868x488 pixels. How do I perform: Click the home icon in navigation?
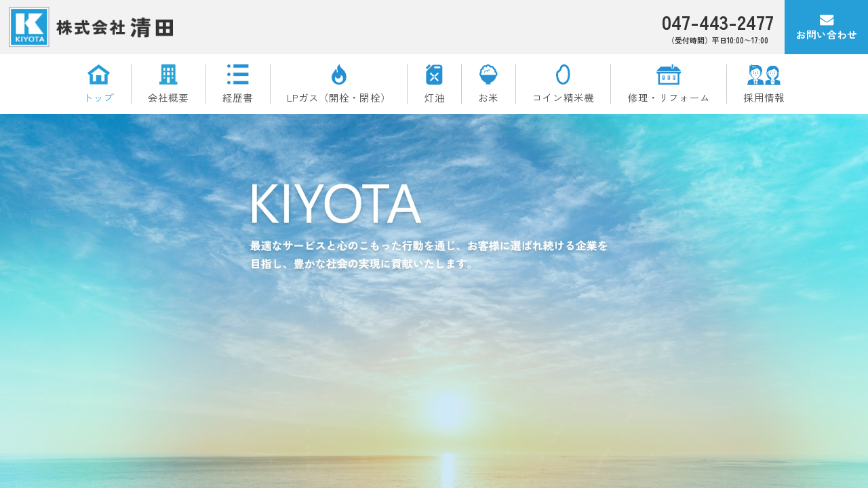pos(98,75)
